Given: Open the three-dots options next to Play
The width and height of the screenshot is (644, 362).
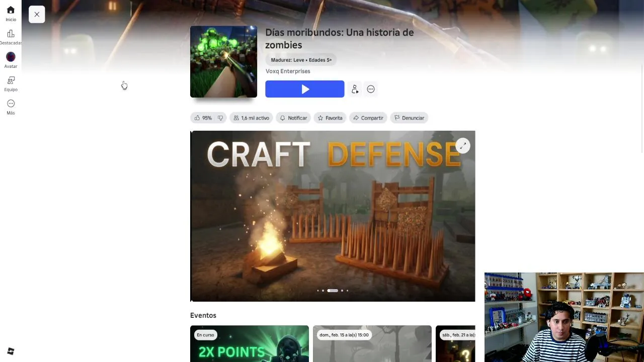Looking at the screenshot, I should [x=371, y=89].
